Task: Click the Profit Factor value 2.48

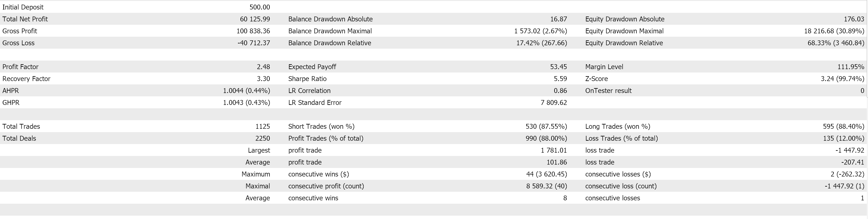Action: pos(263,67)
